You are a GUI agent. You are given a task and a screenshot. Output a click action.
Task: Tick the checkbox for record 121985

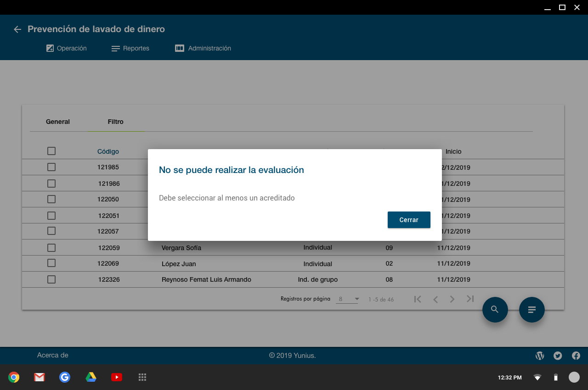51,167
